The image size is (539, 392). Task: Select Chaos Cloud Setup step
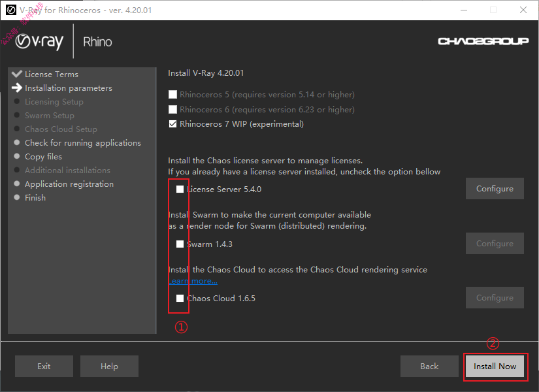coord(61,129)
